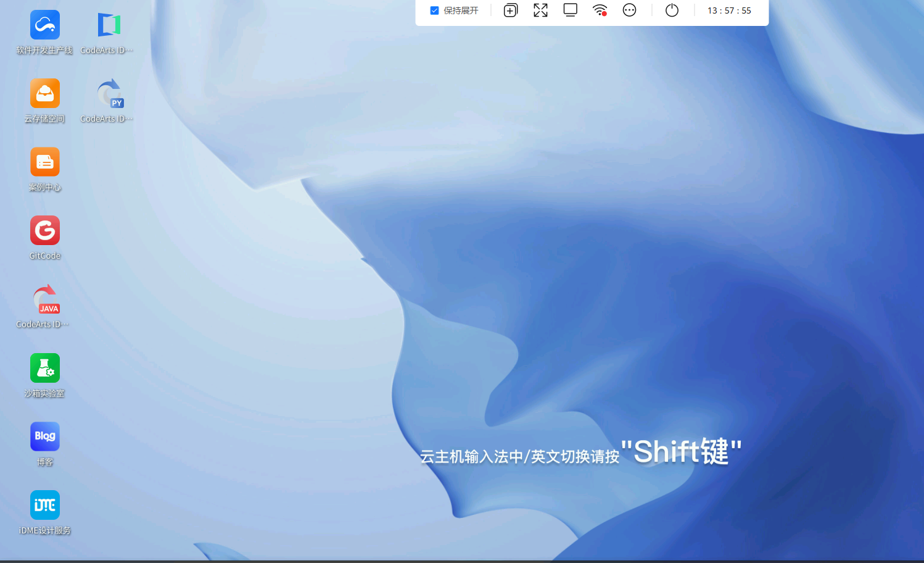Image resolution: width=924 pixels, height=563 pixels.
Task: Open the more options ellipsis menu
Action: [x=629, y=10]
